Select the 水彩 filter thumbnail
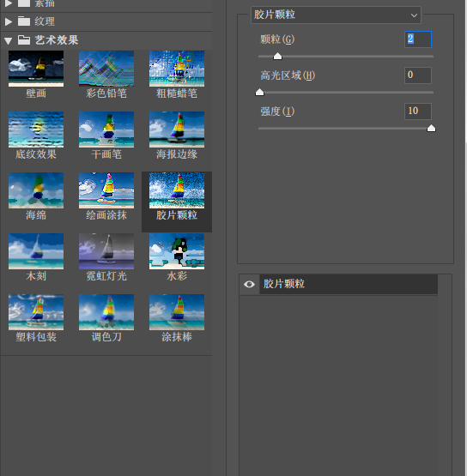Screen dimensions: 467x476 click(177, 251)
